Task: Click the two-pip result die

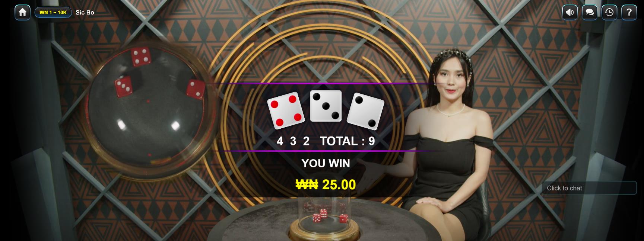Action: pos(365,111)
